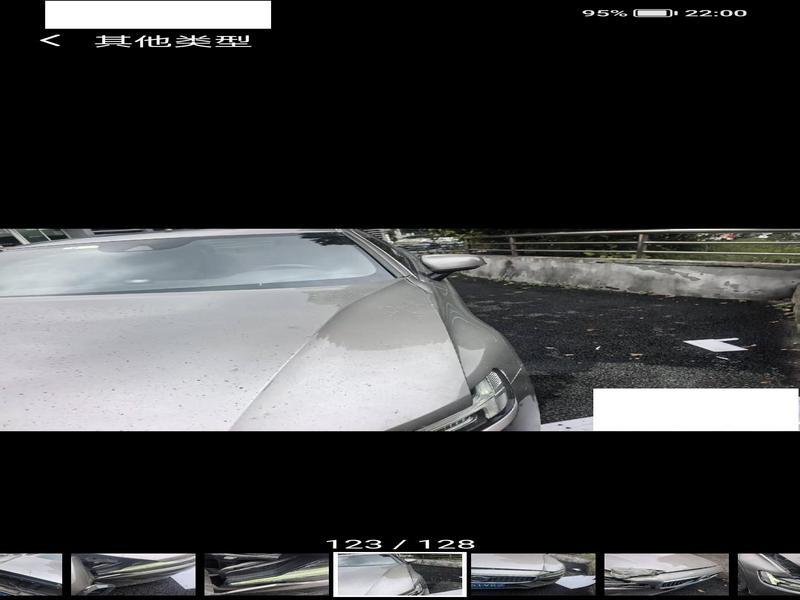Open the rightmost partially visible thumbnail

[x=769, y=575]
